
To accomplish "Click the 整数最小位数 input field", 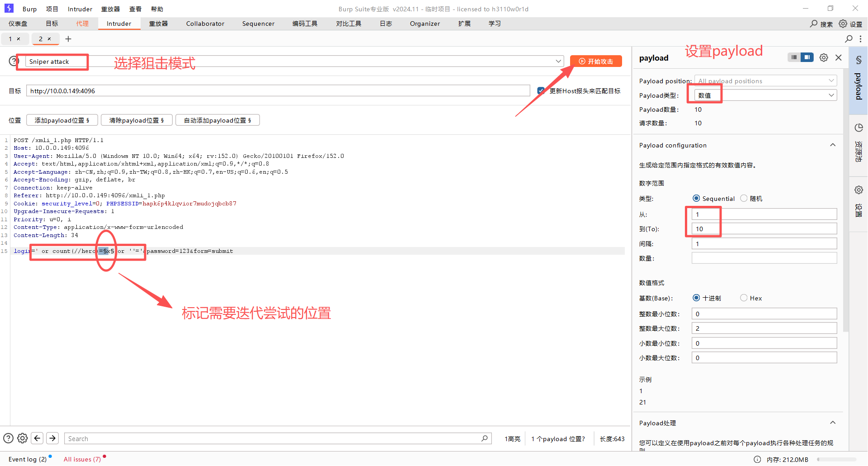I will 764,314.
